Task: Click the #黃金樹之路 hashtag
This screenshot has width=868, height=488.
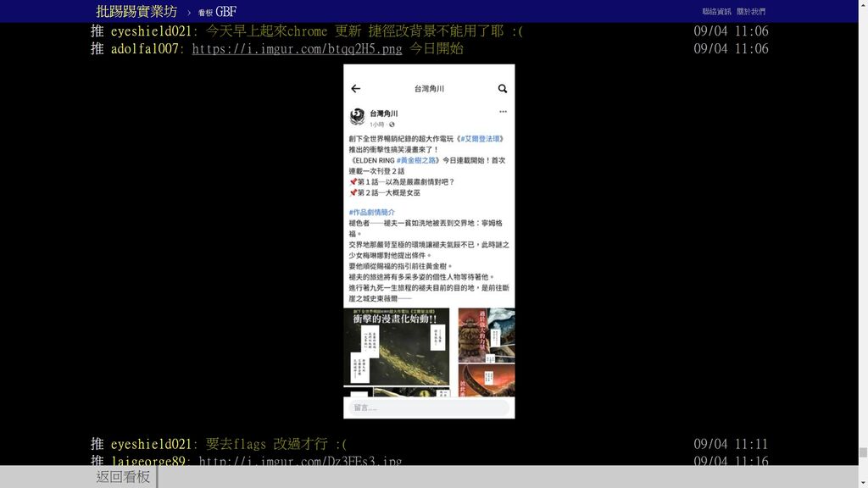Action: coord(415,160)
